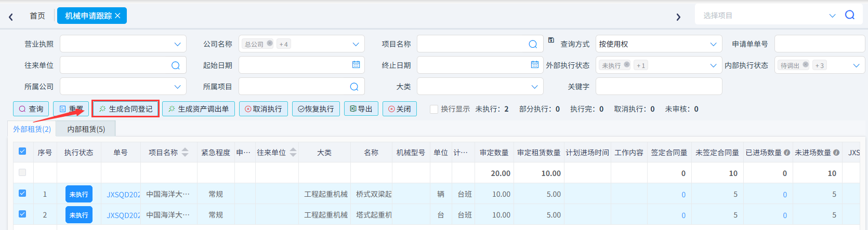Click the search magnifier next to 选择项目

[x=850, y=15]
